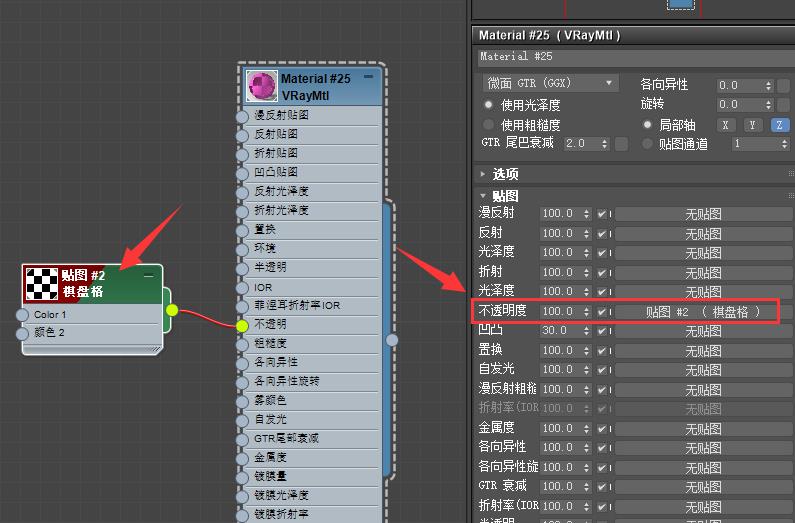Toggle the 自发光 map enable checkbox
Viewport: 795px width, 523px height.
(x=602, y=370)
